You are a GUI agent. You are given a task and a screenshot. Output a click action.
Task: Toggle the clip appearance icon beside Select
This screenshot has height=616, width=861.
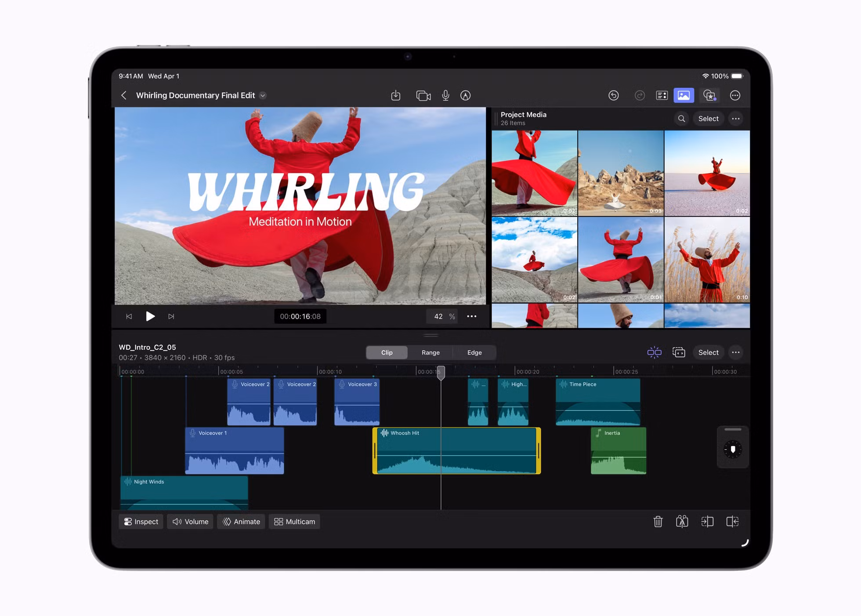pos(679,352)
